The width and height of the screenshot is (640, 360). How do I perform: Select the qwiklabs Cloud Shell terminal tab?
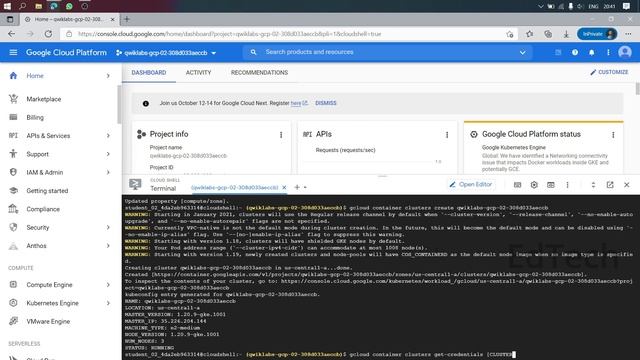pyautogui.click(x=234, y=187)
